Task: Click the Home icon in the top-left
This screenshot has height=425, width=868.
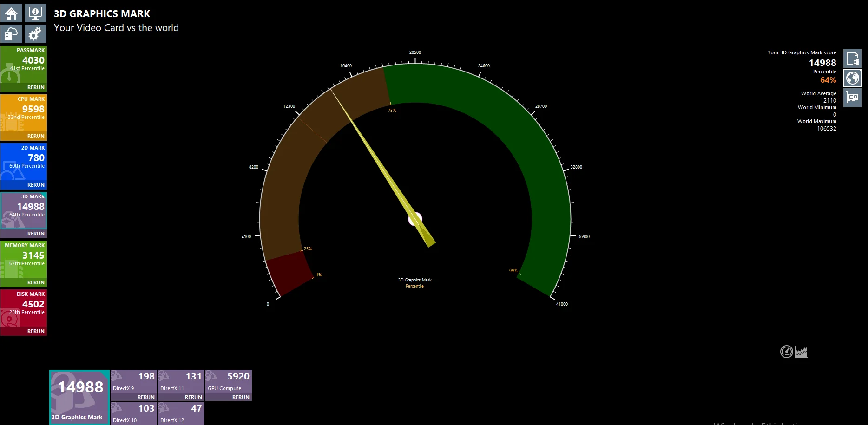Action: (x=11, y=13)
